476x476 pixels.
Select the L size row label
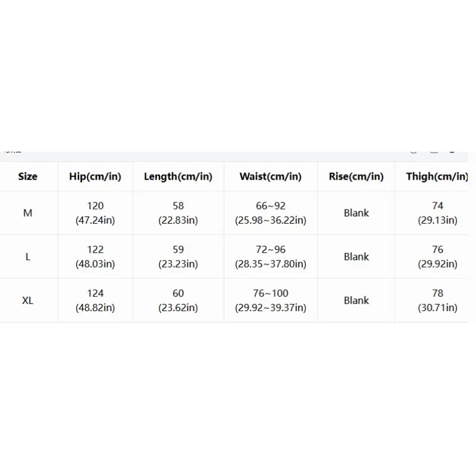tap(27, 257)
